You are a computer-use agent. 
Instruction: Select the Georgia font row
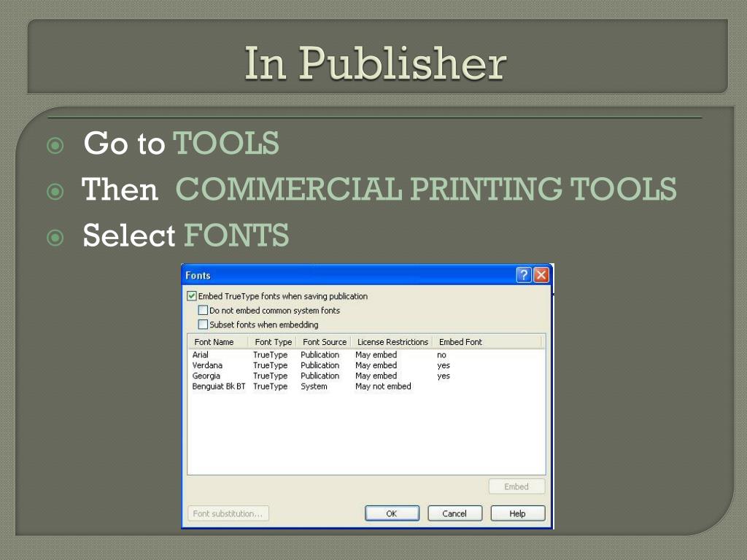tap(366, 376)
